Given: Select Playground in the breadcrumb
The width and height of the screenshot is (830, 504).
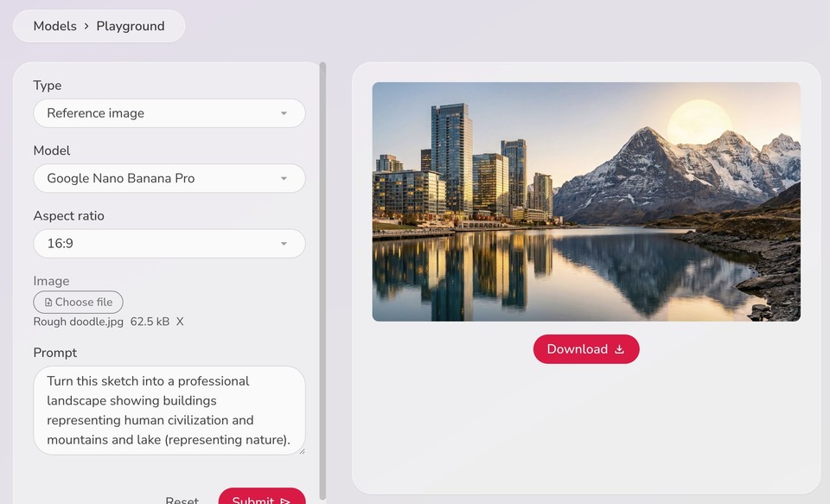Looking at the screenshot, I should [x=131, y=26].
